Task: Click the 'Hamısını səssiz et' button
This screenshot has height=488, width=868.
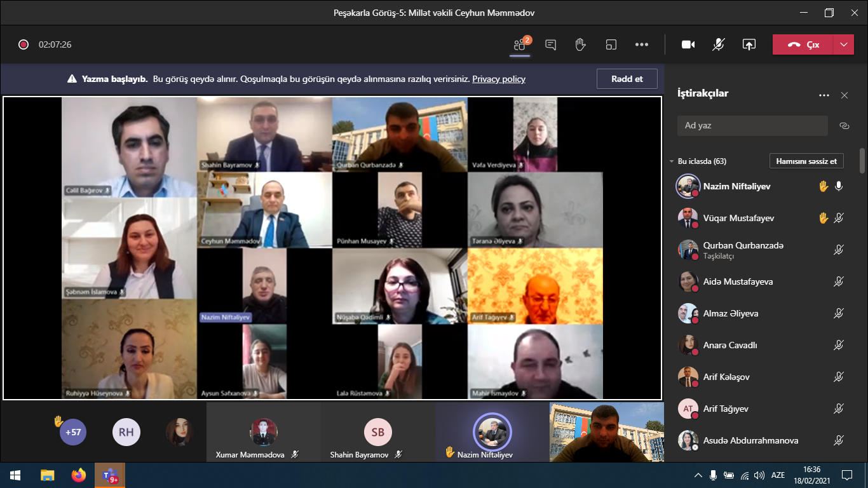Action: 806,161
